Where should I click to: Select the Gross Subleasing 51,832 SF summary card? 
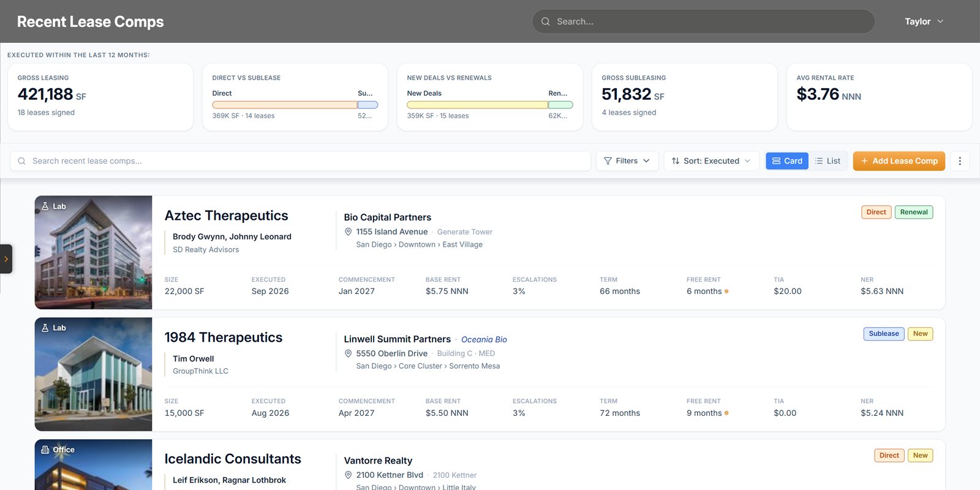685,97
